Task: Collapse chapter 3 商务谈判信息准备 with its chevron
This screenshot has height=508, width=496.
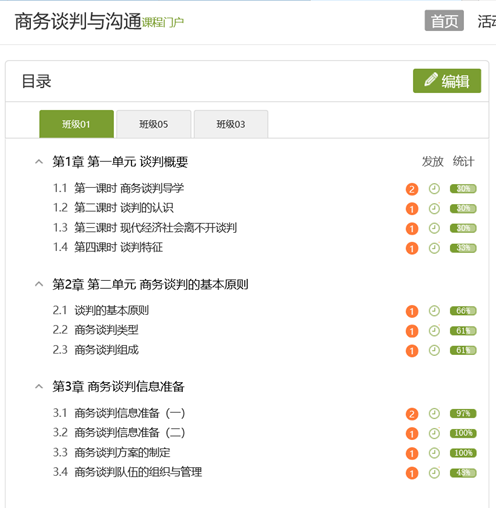Action: point(39,387)
